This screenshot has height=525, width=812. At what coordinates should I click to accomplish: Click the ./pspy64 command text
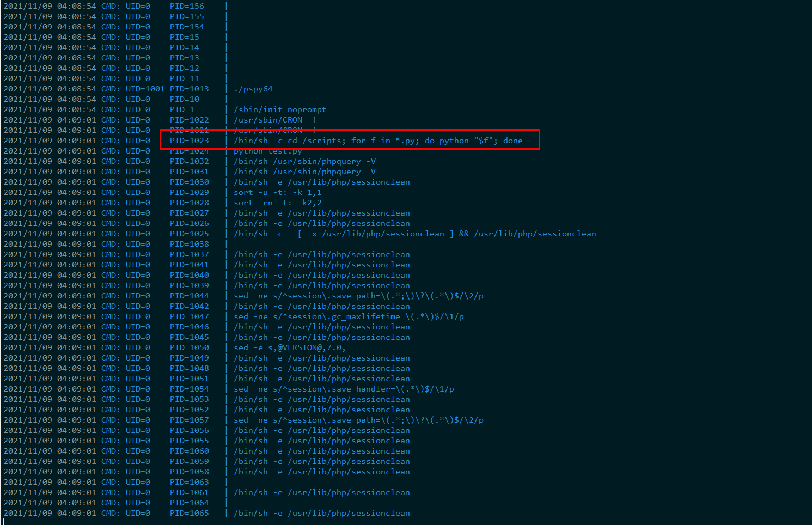(253, 89)
